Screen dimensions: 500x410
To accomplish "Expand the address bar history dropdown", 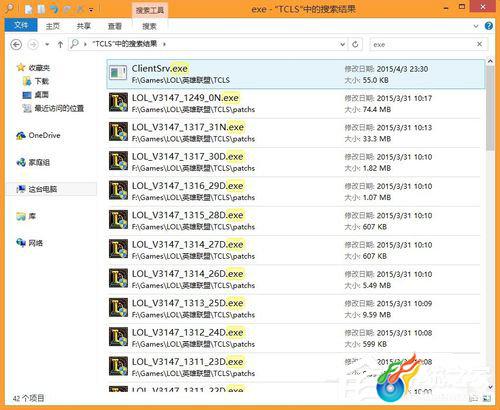I will [342, 44].
